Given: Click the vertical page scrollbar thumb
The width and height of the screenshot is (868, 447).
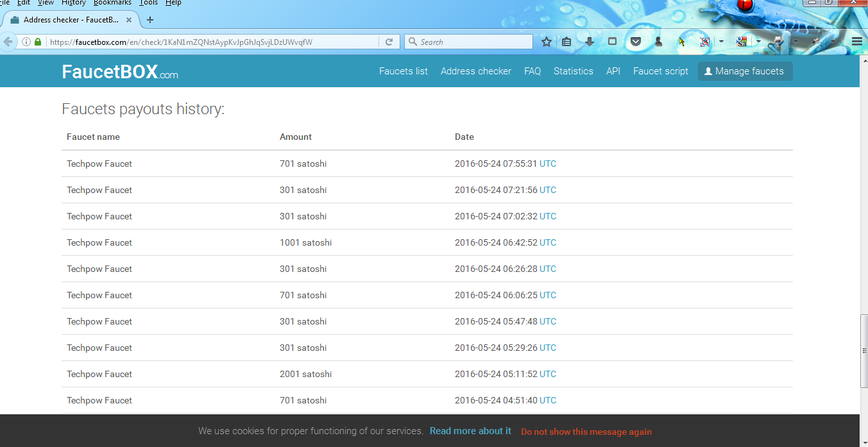Looking at the screenshot, I should pyautogui.click(x=864, y=351).
